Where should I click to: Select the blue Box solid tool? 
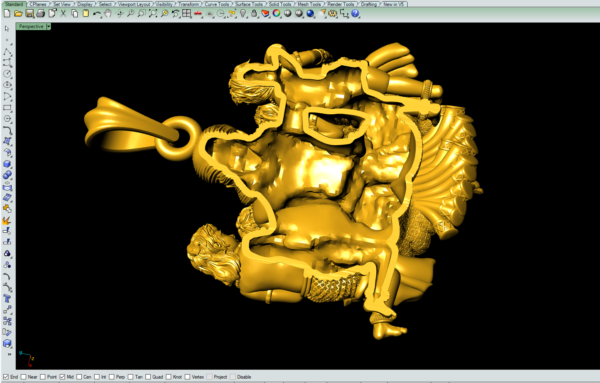point(7,164)
